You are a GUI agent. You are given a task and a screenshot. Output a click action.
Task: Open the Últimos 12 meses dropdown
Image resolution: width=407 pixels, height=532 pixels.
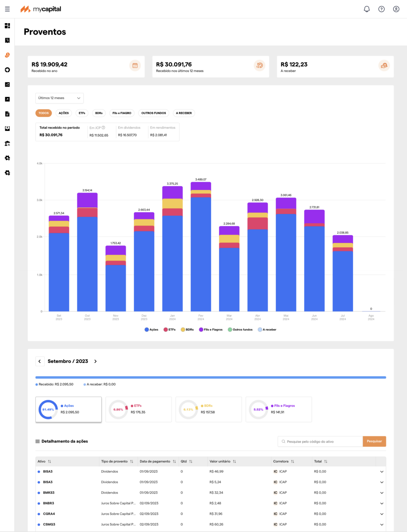click(59, 98)
